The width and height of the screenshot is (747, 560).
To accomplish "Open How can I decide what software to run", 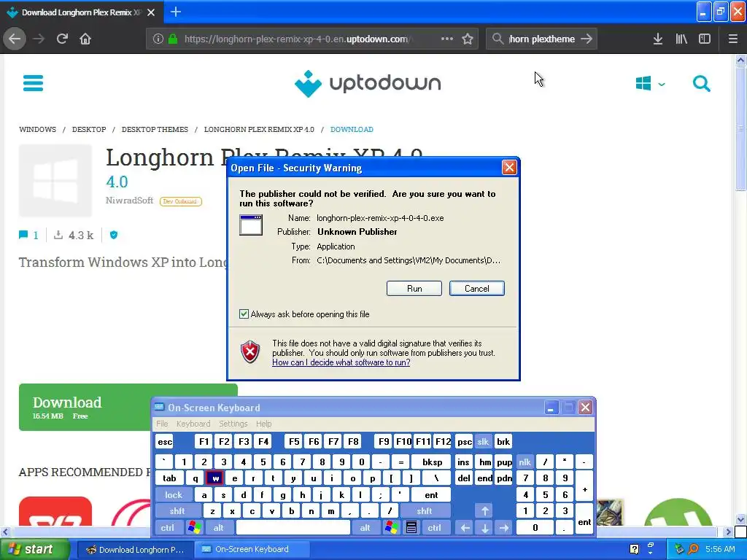I will [341, 362].
